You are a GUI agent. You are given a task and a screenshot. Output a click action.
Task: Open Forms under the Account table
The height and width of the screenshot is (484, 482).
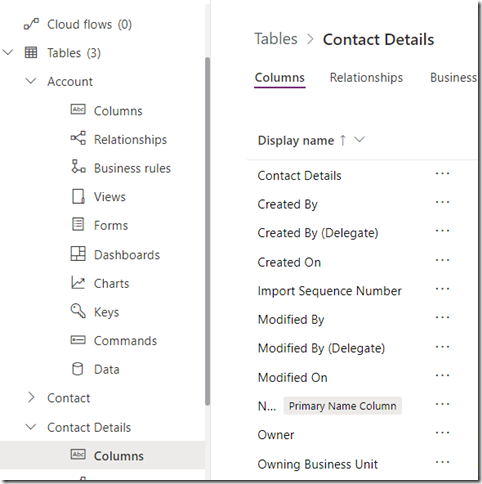pyautogui.click(x=99, y=225)
